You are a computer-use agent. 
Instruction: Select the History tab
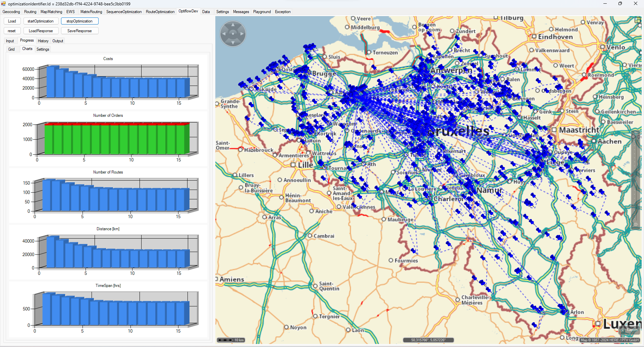click(x=43, y=41)
